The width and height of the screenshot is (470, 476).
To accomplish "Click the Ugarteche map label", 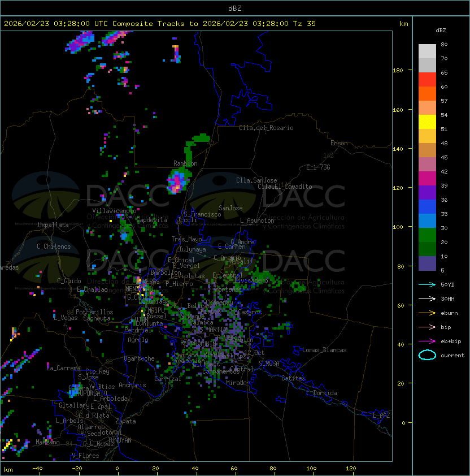I will 140,358.
